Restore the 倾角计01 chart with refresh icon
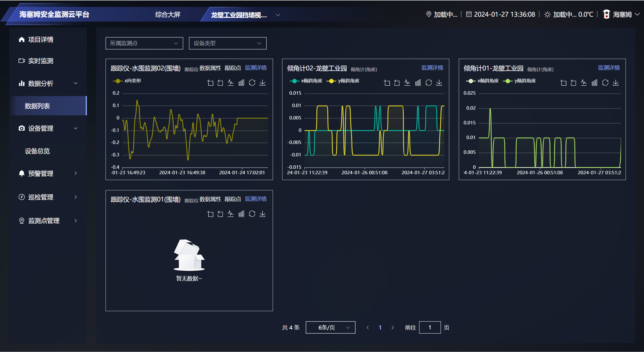Screen dimensions: 644x352 coord(605,83)
